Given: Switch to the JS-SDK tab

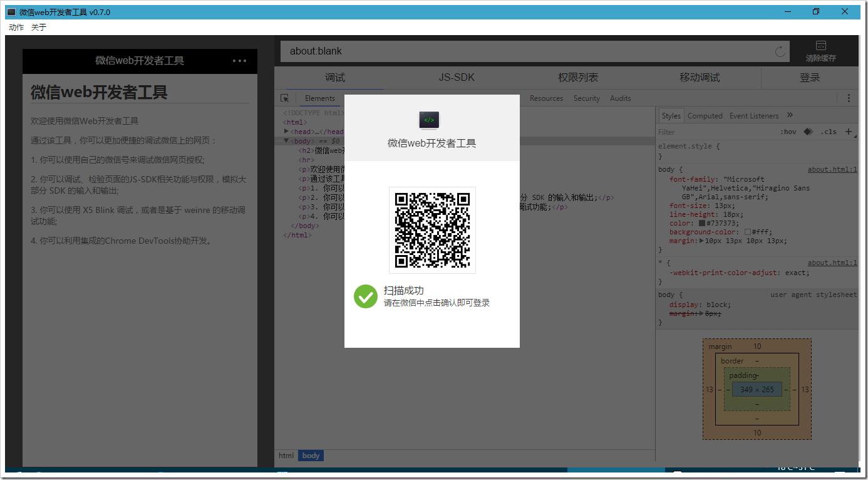Looking at the screenshot, I should [457, 78].
